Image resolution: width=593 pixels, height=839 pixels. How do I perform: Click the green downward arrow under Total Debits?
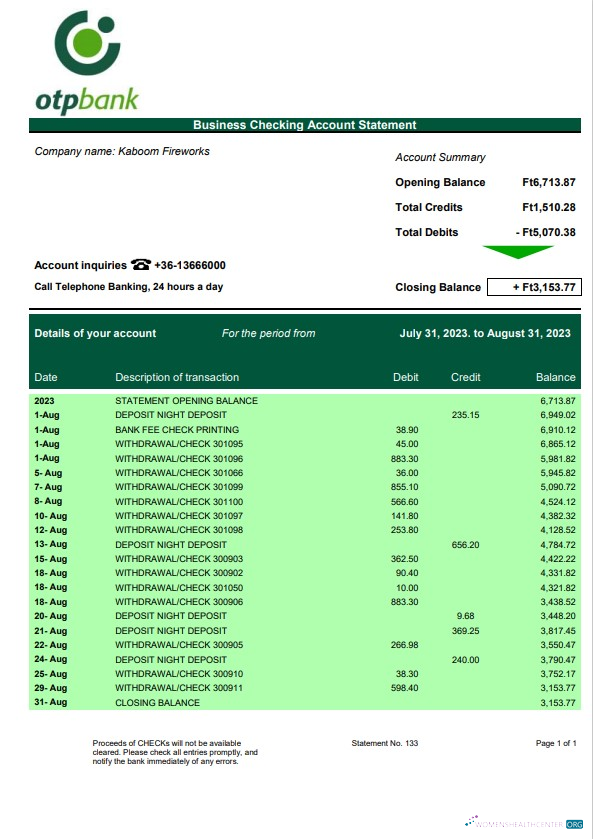pyautogui.click(x=518, y=252)
